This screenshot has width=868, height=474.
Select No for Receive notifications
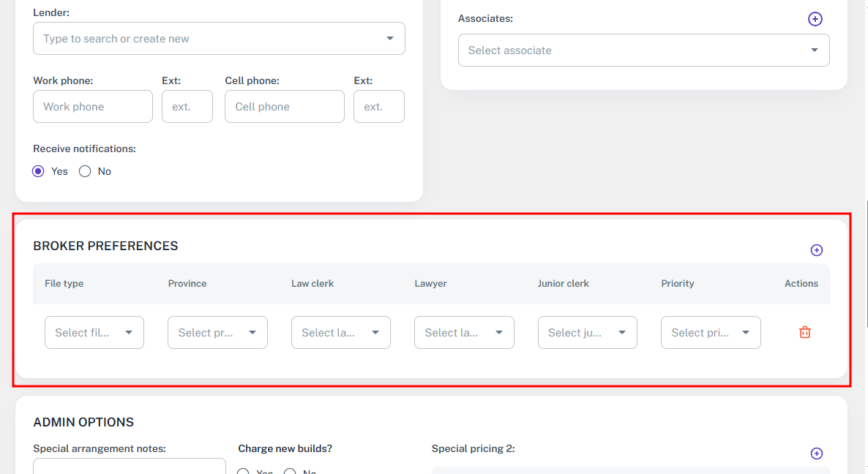click(x=85, y=171)
